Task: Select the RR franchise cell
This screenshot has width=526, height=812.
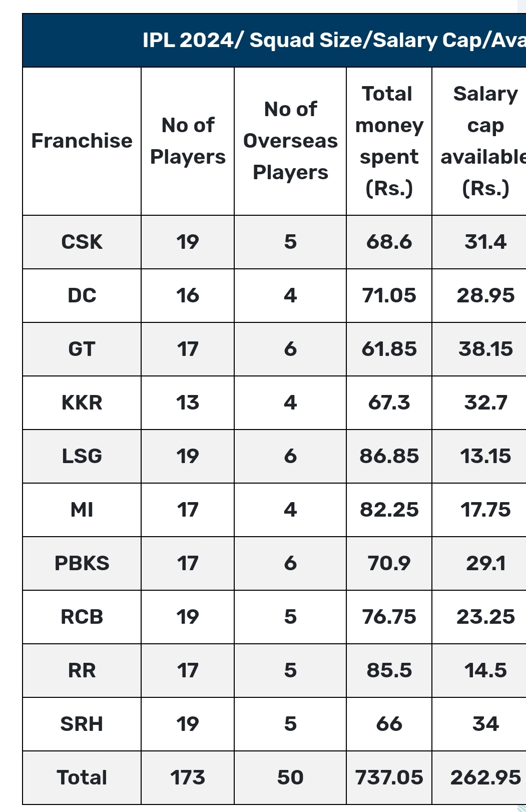Action: (82, 671)
